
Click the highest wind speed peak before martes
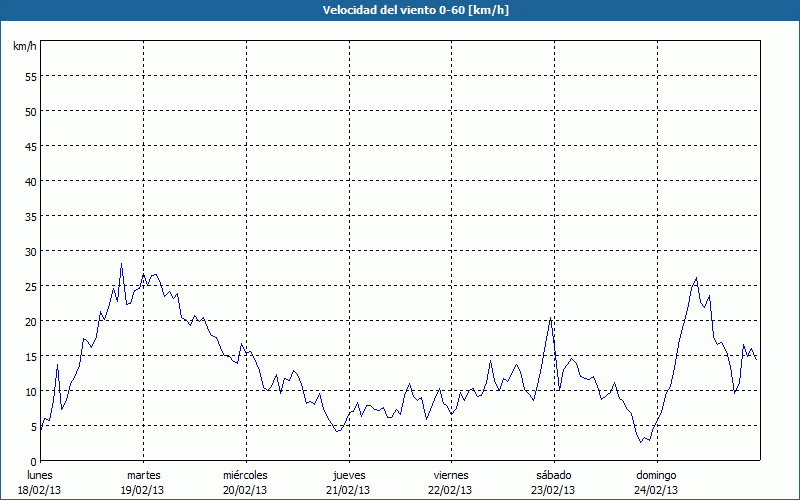click(121, 265)
